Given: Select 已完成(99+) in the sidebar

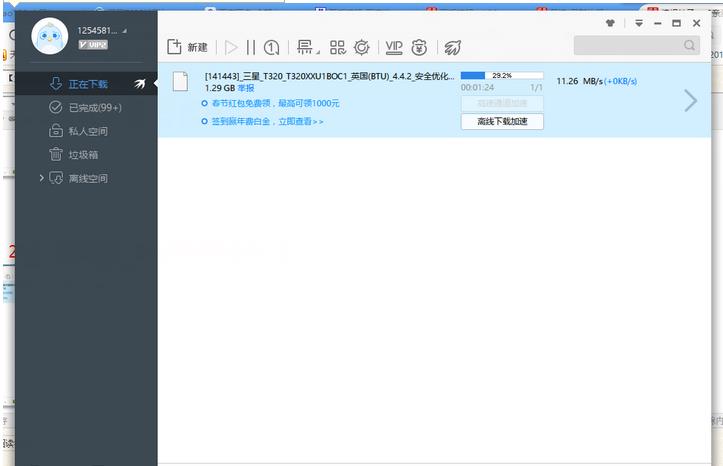Looking at the screenshot, I should click(93, 107).
